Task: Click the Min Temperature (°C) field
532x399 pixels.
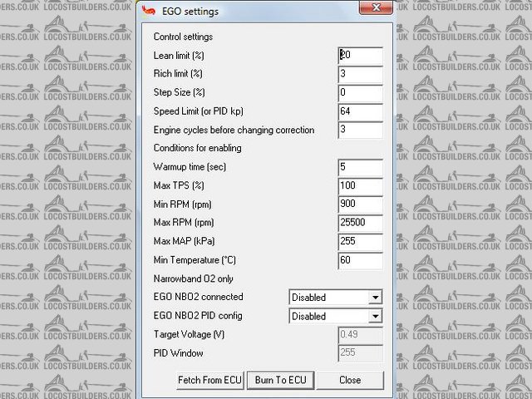Action: click(360, 260)
